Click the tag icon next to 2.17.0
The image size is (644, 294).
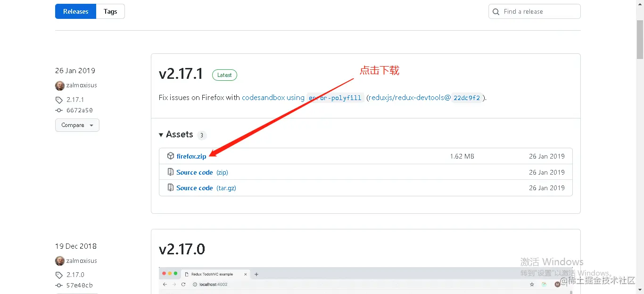(59, 275)
